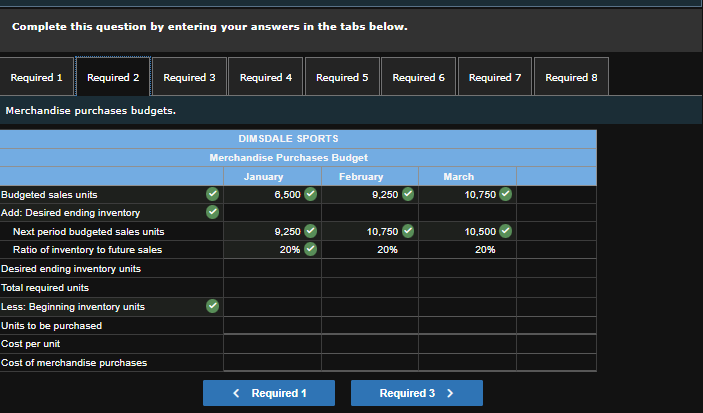Click the Cost of merchandise purchases label
Image resolution: width=703 pixels, height=413 pixels.
click(x=74, y=362)
